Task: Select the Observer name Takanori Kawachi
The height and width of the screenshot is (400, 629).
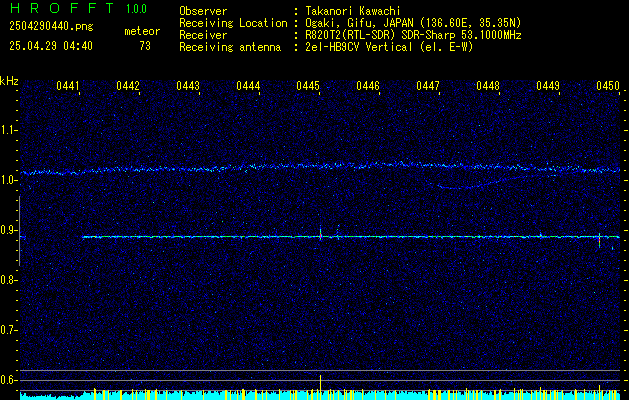Action: click(351, 11)
